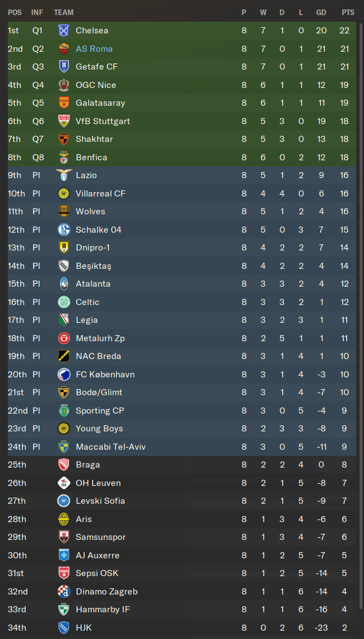The height and width of the screenshot is (639, 364).
Task: Click the Celtic club badge icon
Action: (63, 302)
